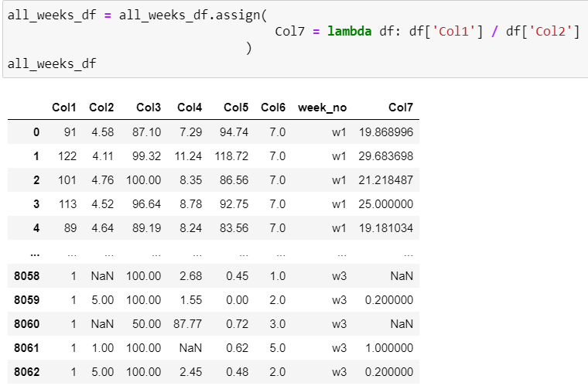This screenshot has width=588, height=386.
Task: Click the Col4 value 7.29
Action: point(190,132)
